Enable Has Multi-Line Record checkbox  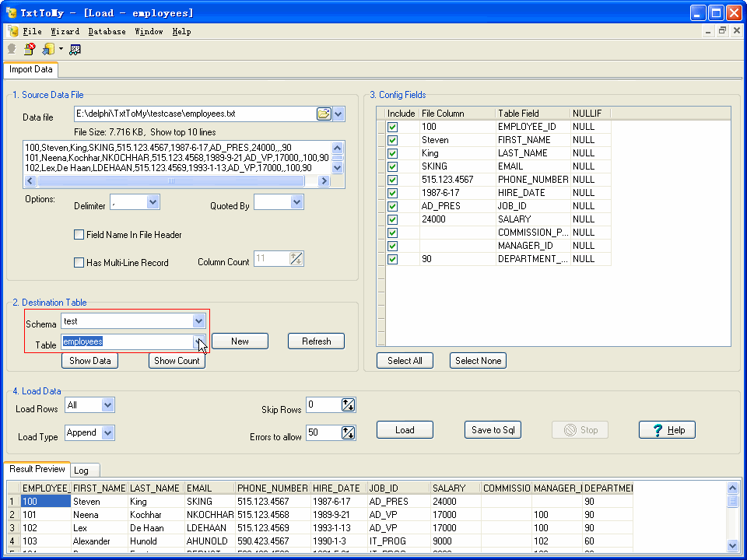pos(79,262)
